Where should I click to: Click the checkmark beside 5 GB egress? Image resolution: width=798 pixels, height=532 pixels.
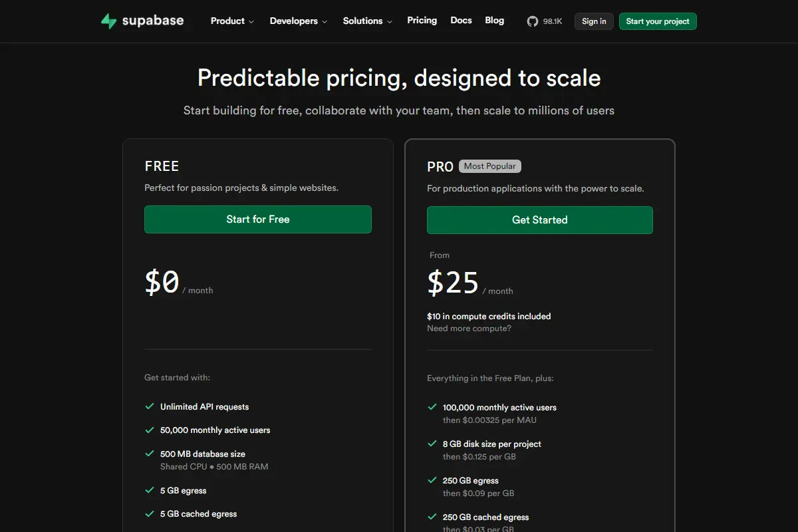pos(149,490)
